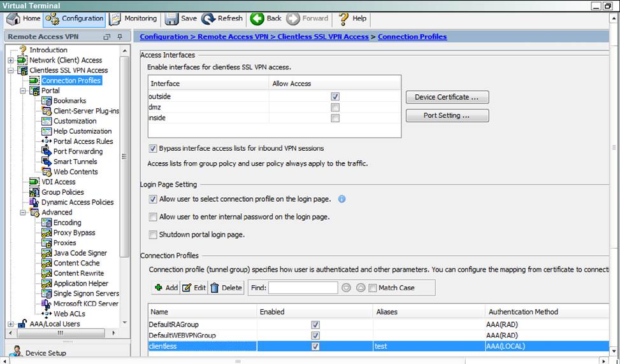This screenshot has height=364, width=620.
Task: Expand AAA/Local Users tree node
Action: click(x=11, y=324)
